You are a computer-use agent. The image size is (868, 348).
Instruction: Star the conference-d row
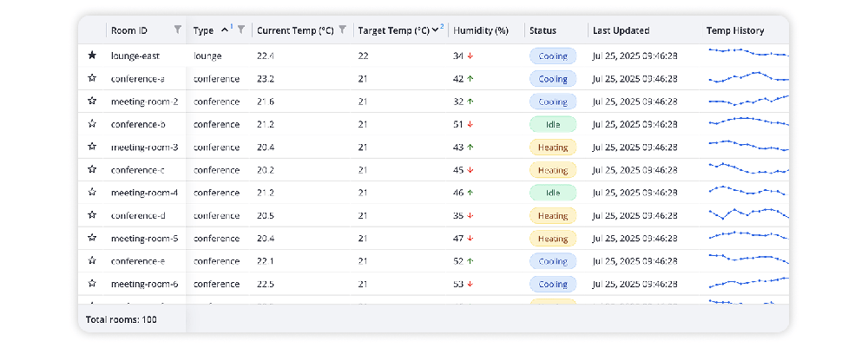[92, 215]
